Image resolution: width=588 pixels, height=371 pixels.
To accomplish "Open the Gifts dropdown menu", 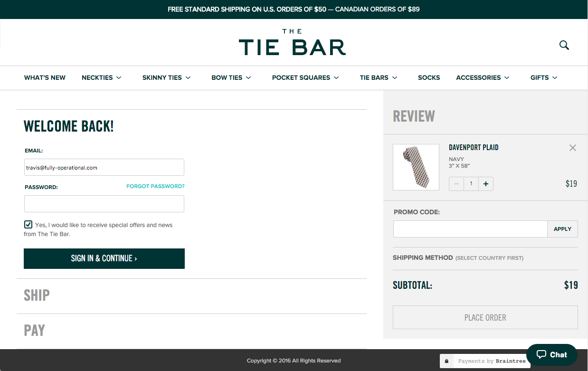I will pos(543,77).
